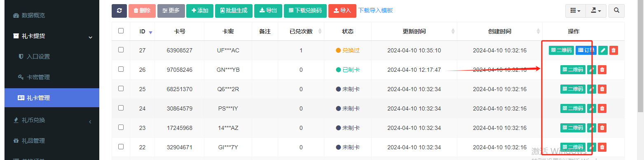The image size is (644, 160).
Task: Click the edit pencil for row ID 27
Action: click(x=603, y=50)
